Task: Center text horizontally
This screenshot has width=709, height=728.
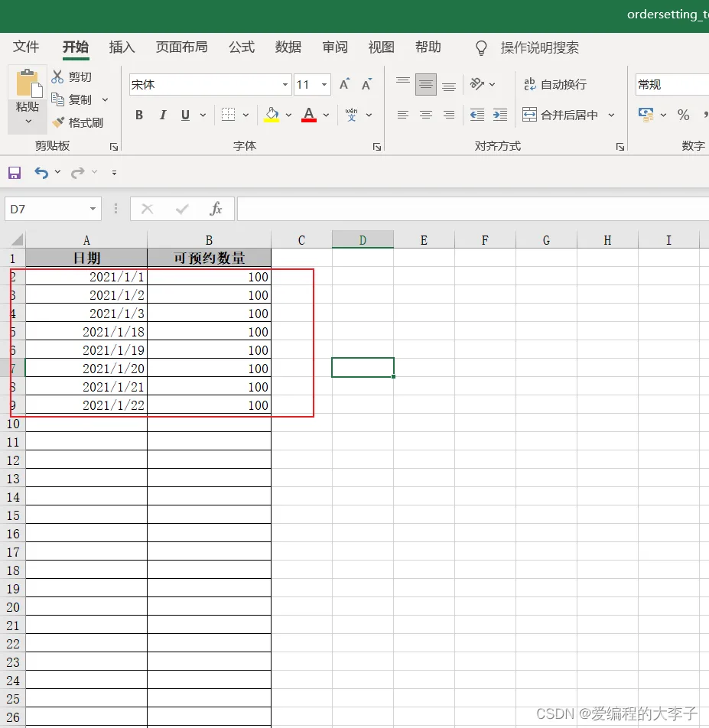Action: [426, 115]
